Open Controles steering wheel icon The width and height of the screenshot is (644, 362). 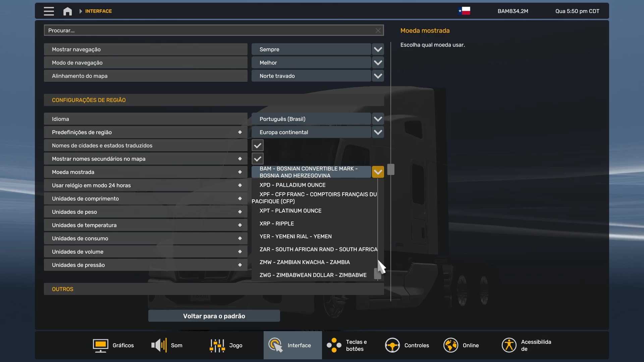[x=392, y=345]
